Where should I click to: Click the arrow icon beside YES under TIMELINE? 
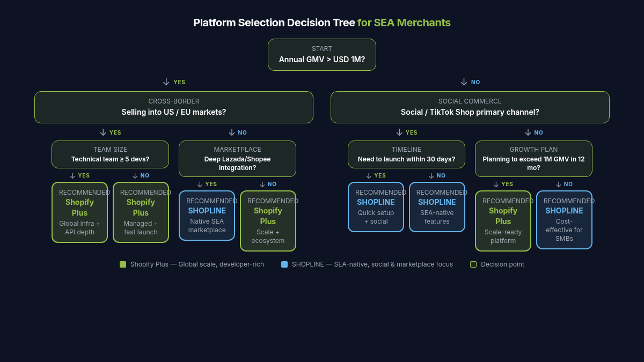pyautogui.click(x=369, y=175)
